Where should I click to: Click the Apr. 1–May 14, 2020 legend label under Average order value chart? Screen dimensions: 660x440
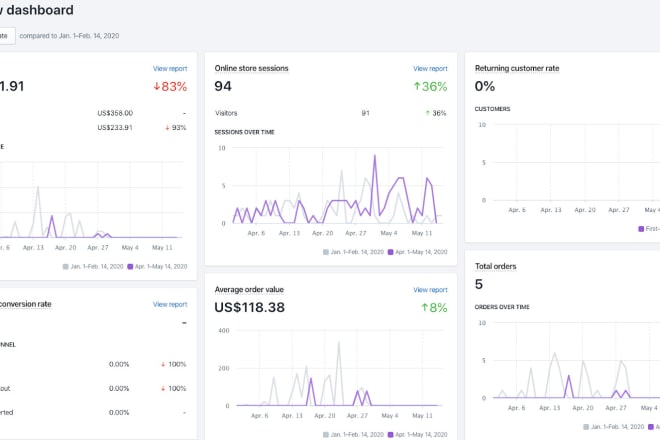(x=421, y=435)
